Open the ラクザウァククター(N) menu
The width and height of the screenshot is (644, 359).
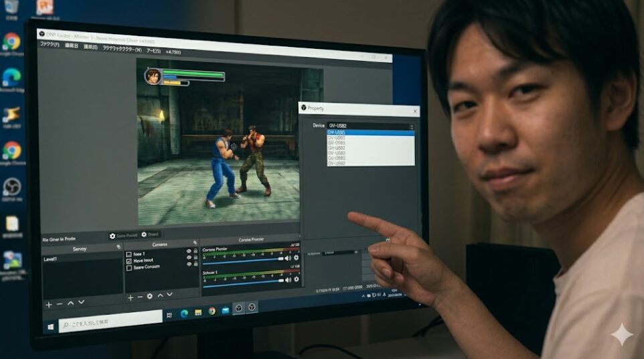(x=122, y=49)
